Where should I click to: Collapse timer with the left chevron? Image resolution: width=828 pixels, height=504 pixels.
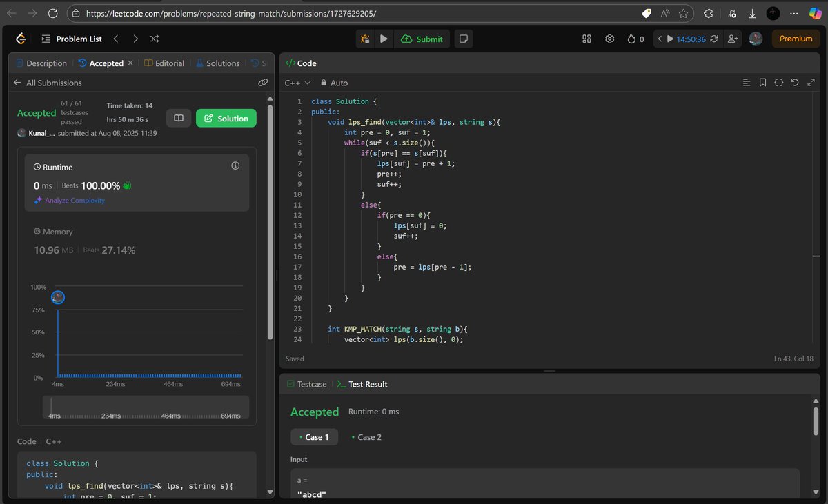[660, 39]
